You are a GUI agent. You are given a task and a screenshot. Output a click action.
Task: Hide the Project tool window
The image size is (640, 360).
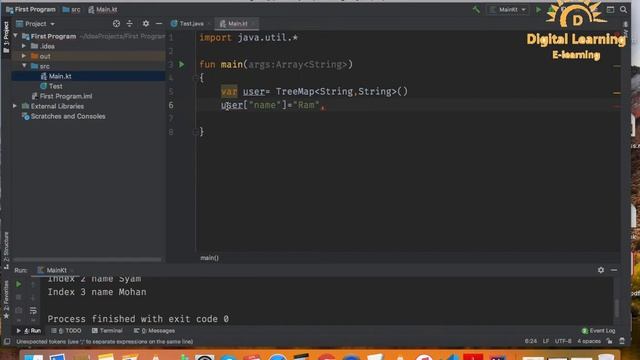[x=159, y=24]
